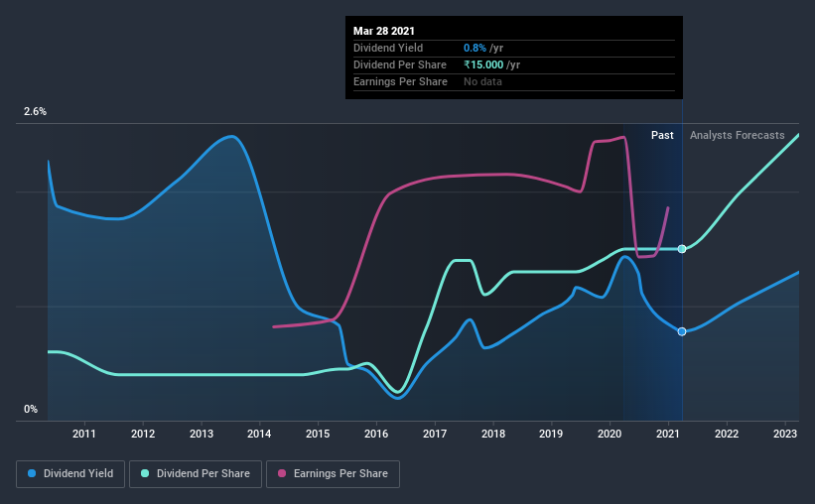Click the 2012 x-axis label
815x504 pixels.
143,434
